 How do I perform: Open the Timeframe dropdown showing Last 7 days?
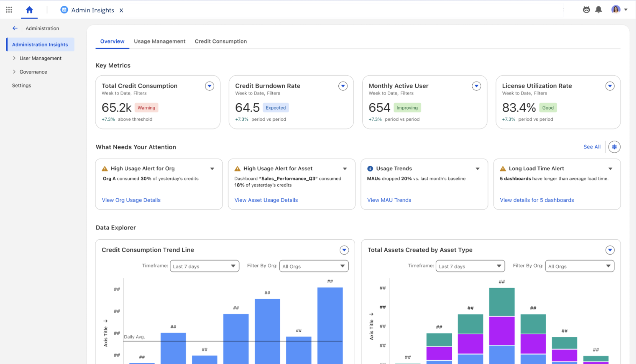tap(205, 266)
